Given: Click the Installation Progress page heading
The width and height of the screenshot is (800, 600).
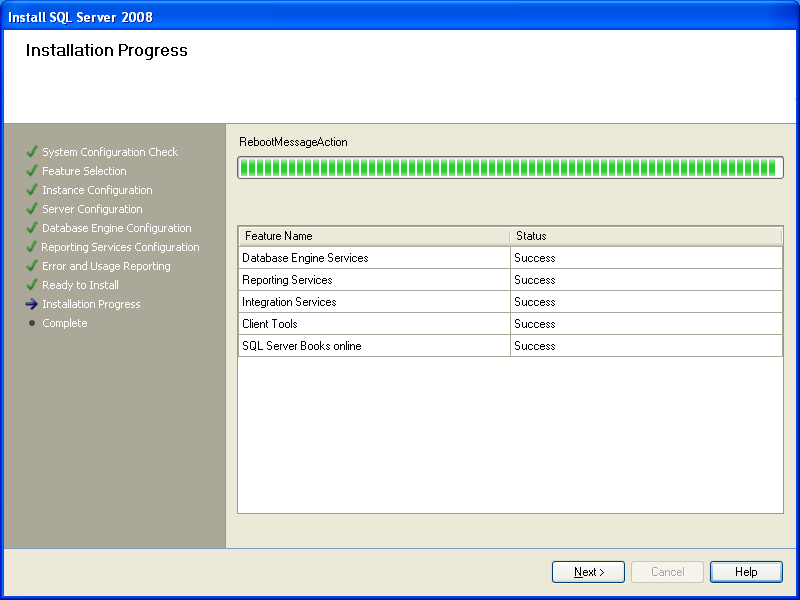Looking at the screenshot, I should click(x=106, y=50).
